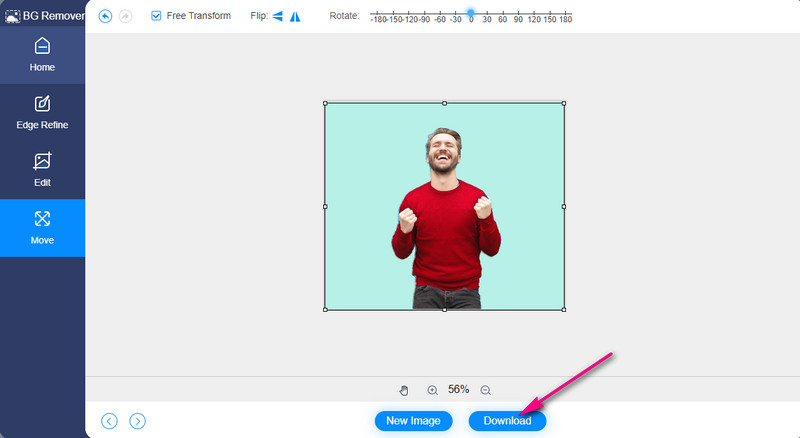Click the top-left transform handle
This screenshot has width=800, height=438.
[325, 103]
